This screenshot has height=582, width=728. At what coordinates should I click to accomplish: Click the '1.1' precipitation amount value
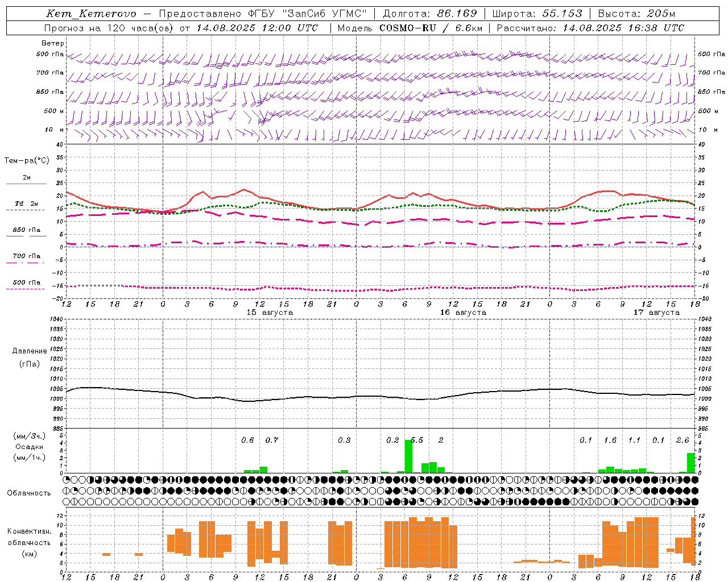[634, 440]
